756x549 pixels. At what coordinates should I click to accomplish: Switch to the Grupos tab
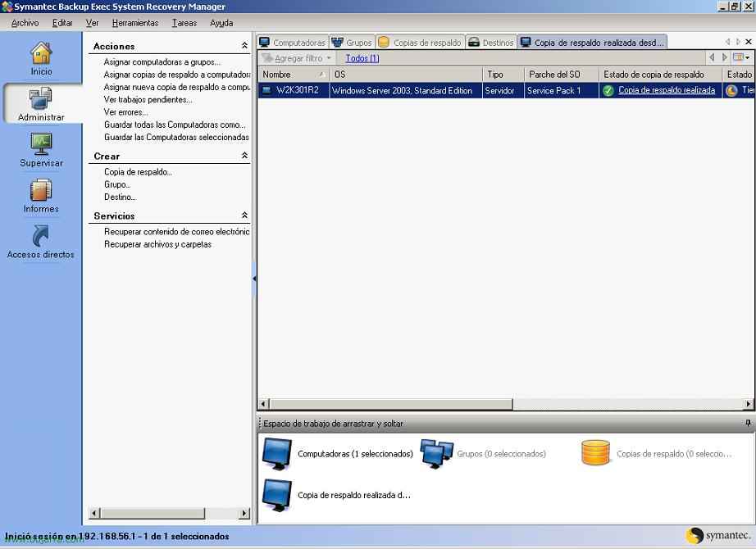tap(352, 43)
